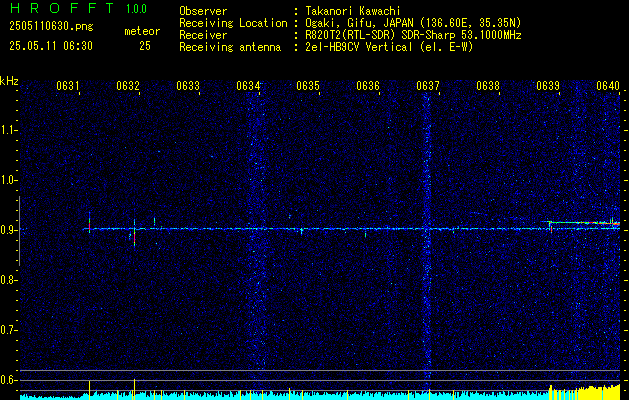Click the red-green echo spike near 0632

134,234
